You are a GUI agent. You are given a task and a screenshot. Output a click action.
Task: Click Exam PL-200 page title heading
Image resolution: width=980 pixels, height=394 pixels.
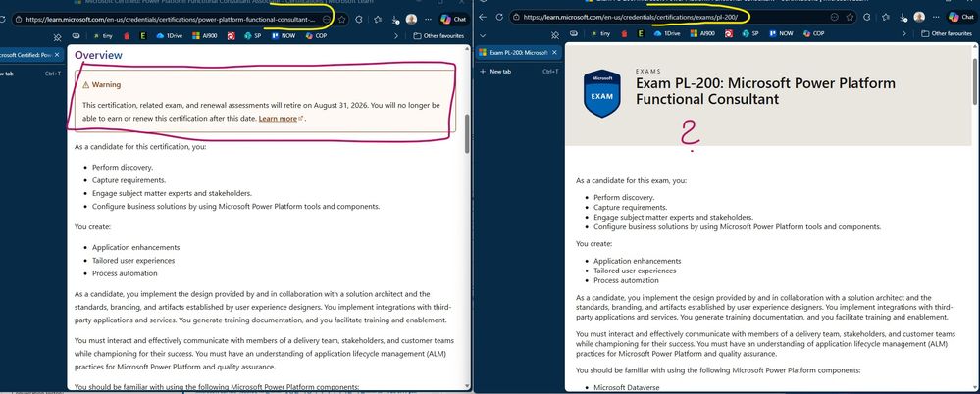(x=765, y=90)
